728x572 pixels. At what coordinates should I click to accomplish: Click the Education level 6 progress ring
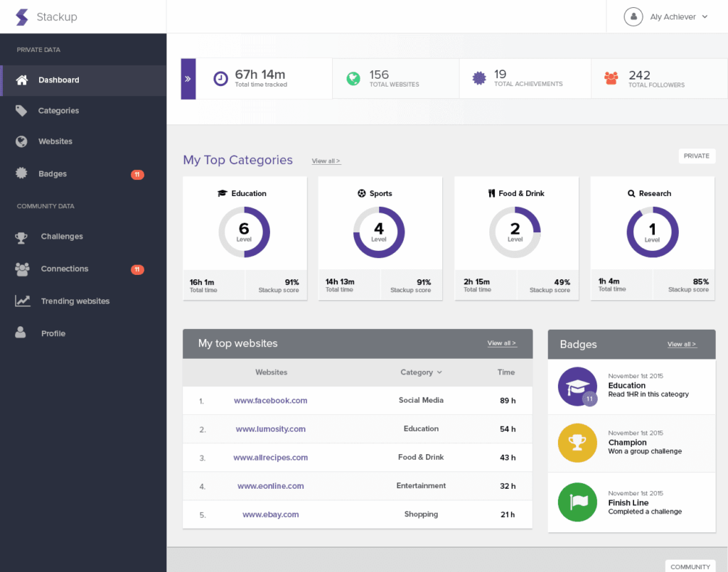point(244,232)
